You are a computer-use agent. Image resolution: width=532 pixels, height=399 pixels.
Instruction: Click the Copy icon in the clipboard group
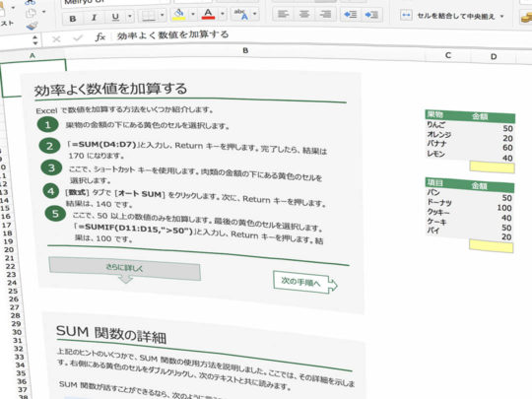click(x=31, y=13)
